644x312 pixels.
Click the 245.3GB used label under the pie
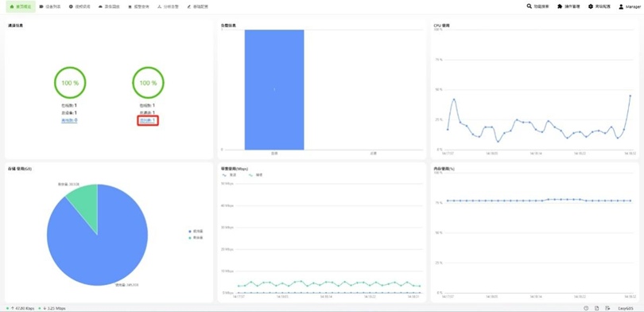tap(126, 284)
